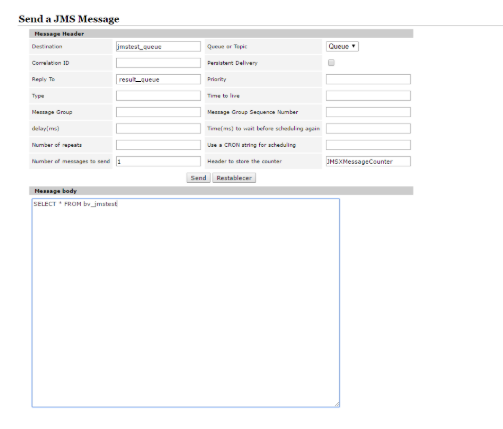Enable the Persistent Delivery checkbox
This screenshot has width=503, height=429.
point(331,63)
